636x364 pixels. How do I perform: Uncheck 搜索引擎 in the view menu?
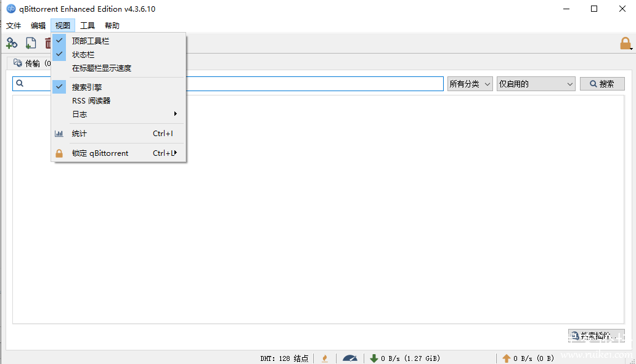click(119, 87)
